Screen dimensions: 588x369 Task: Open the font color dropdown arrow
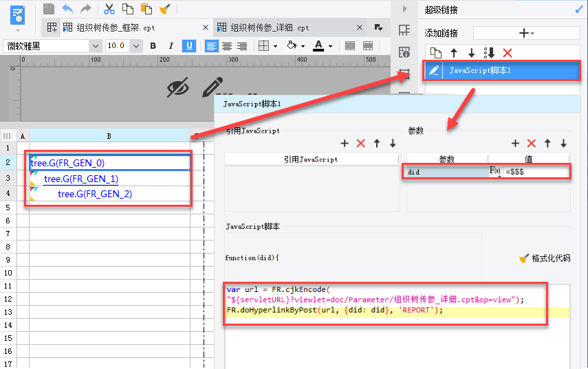pos(330,46)
